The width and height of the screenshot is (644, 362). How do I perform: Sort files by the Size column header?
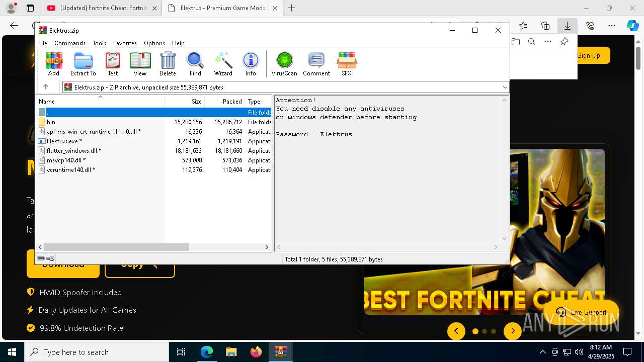[x=184, y=101]
